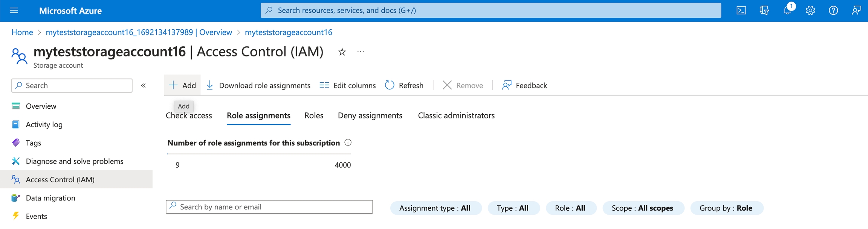Open the Cloud Shell icon

pos(741,11)
